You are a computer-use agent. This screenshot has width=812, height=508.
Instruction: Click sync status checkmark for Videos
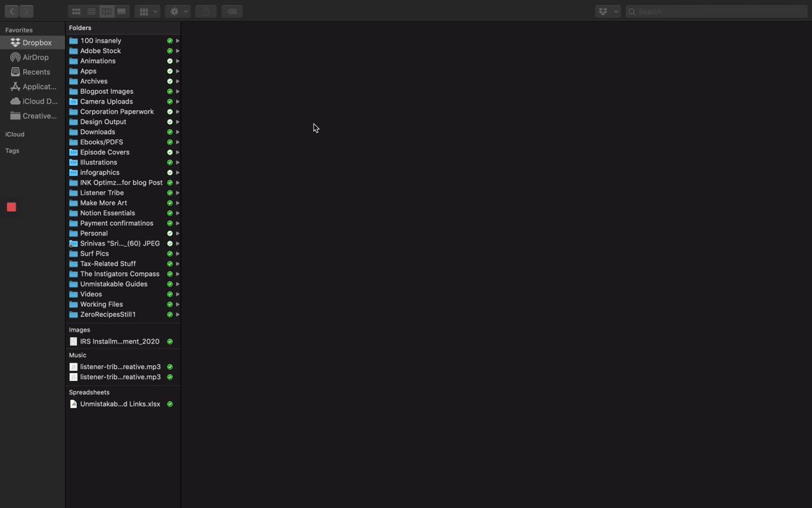tap(170, 294)
